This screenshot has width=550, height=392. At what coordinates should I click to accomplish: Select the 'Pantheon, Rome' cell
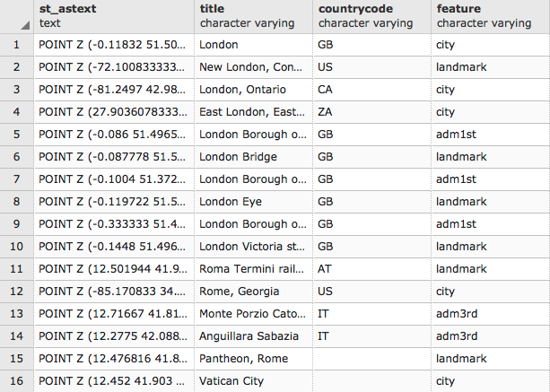click(x=253, y=358)
